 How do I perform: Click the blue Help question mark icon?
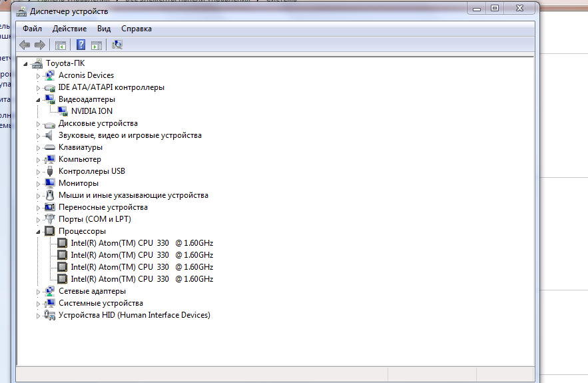tap(81, 45)
